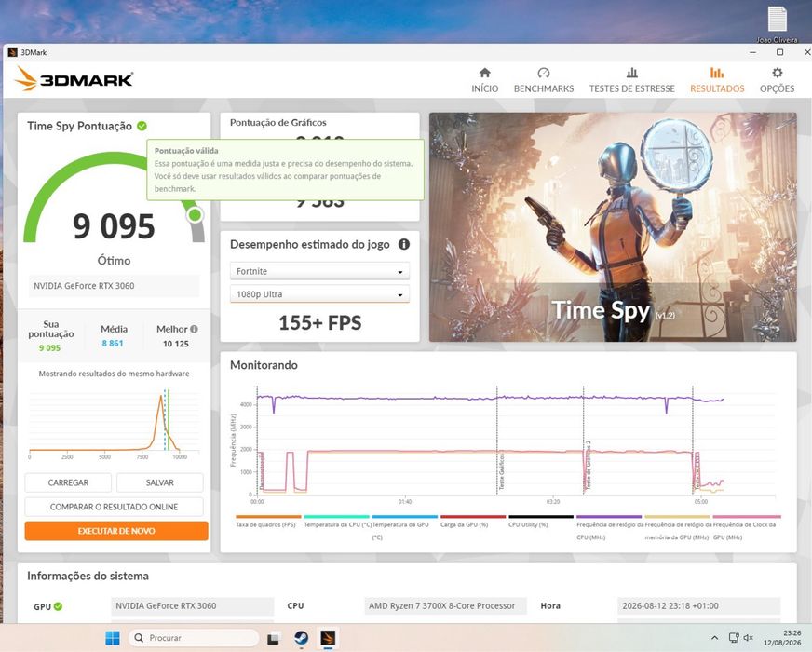Select the RESULTADOS bar chart icon
812x652 pixels.
tap(717, 73)
